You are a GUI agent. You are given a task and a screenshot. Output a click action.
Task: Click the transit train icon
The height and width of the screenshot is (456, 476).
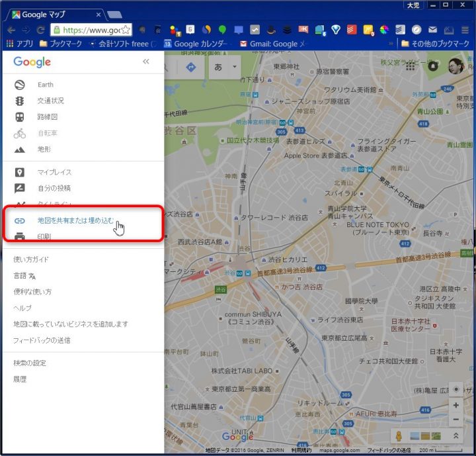(20, 117)
